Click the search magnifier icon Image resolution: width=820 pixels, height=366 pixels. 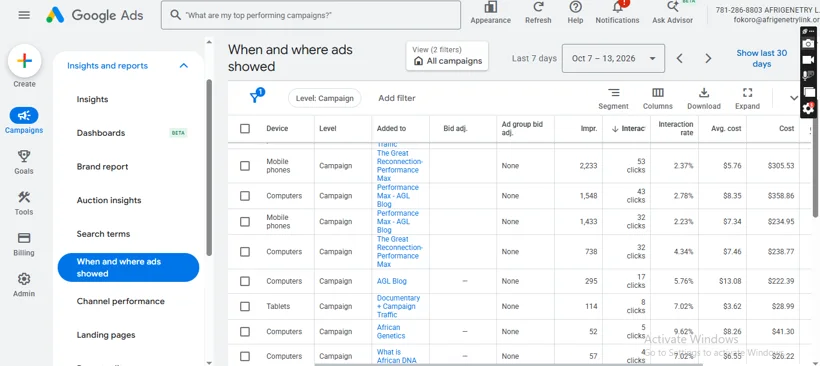176,15
